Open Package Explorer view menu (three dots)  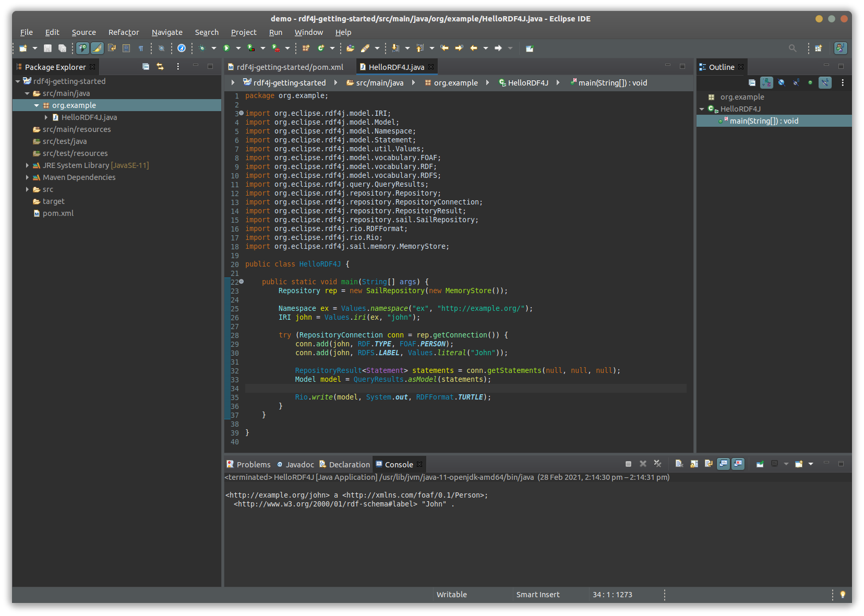click(x=178, y=67)
